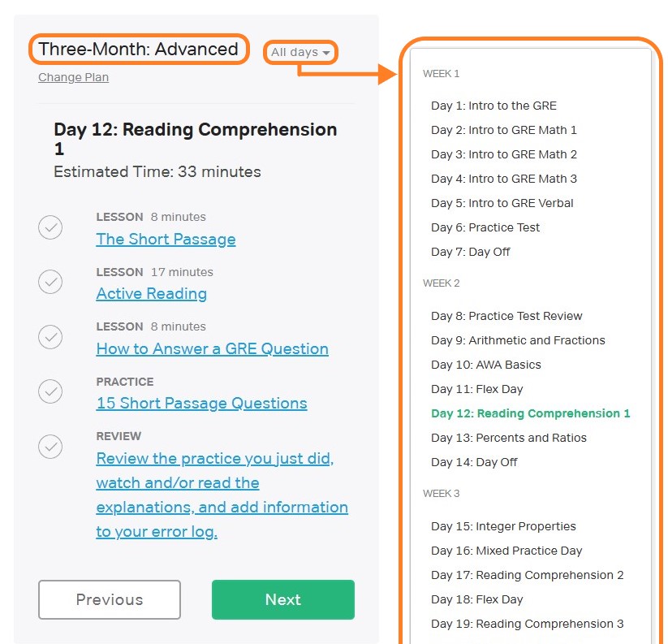Toggle the completion circle for the Review task
This screenshot has height=644, width=668.
[50, 447]
